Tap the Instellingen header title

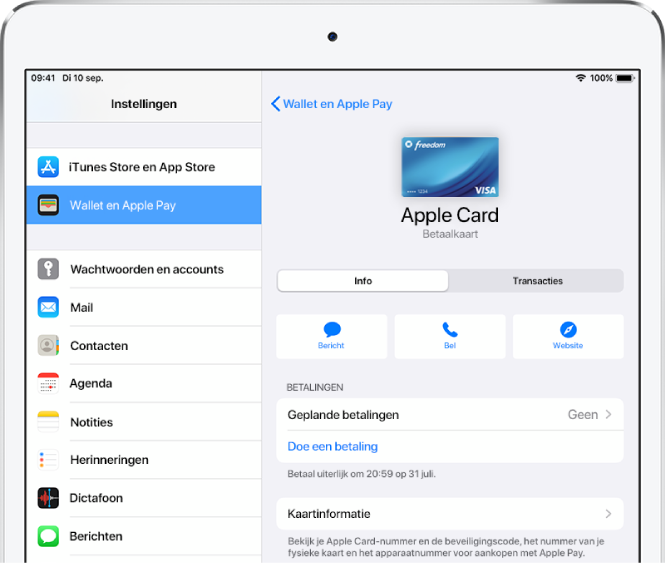(x=144, y=104)
